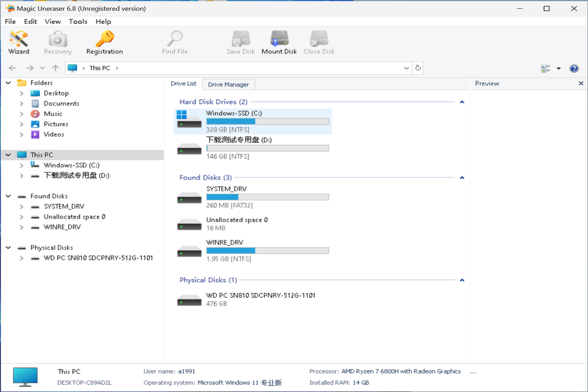Click the This PC breadcrumb in address bar

tap(100, 68)
